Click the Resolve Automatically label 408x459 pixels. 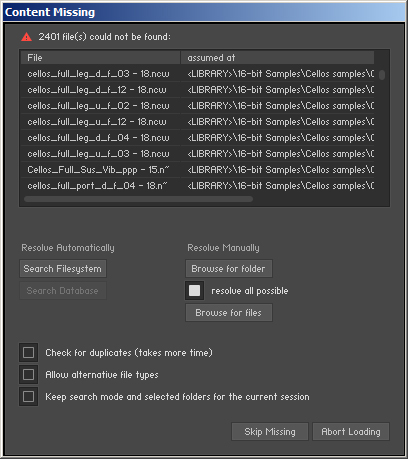pyautogui.click(x=68, y=248)
